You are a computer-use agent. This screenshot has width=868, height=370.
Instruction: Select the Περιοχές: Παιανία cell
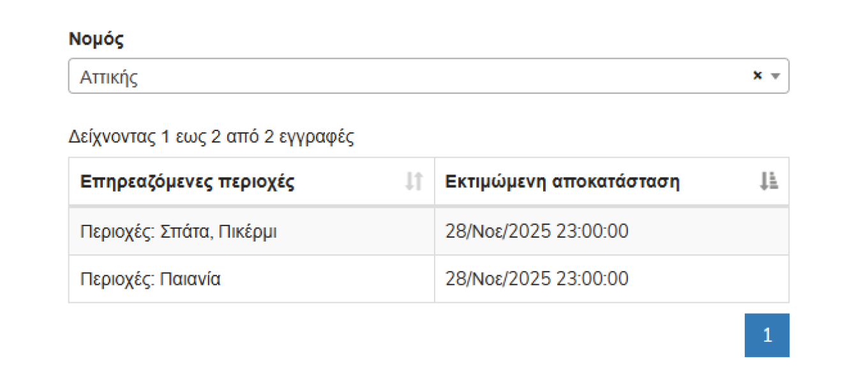tap(151, 279)
